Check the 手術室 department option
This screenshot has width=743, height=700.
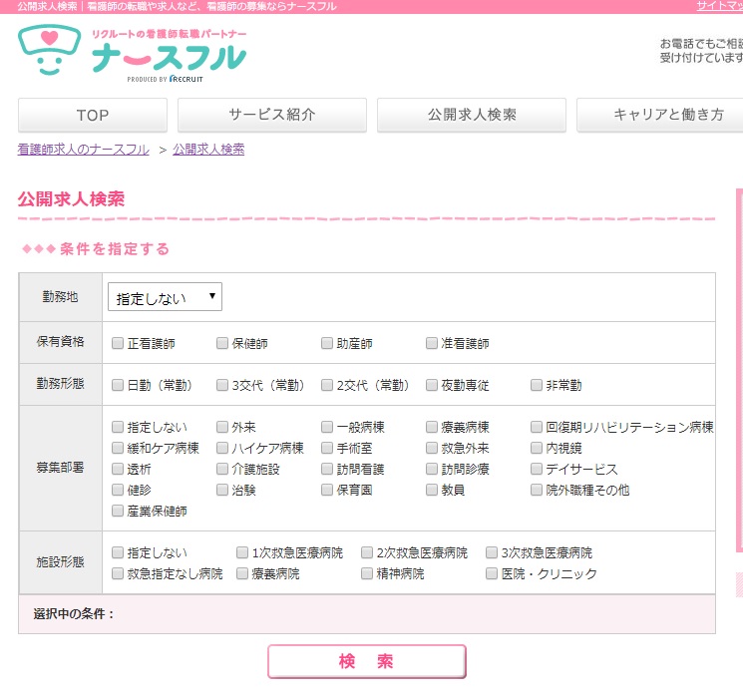coord(327,448)
